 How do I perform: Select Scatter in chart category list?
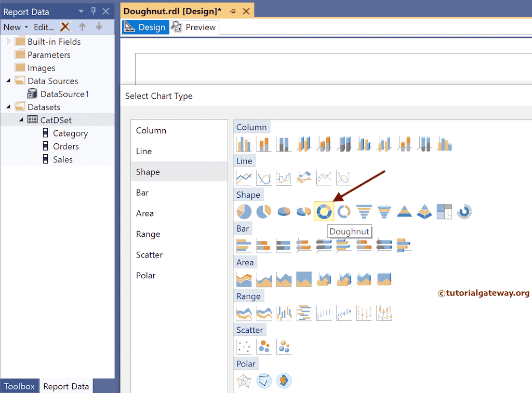(x=179, y=255)
